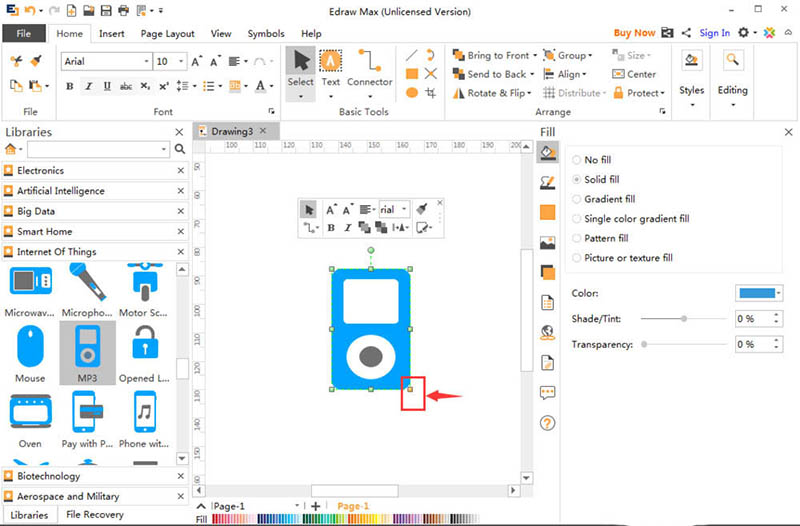Click the Transparency slider handle

[x=645, y=344]
